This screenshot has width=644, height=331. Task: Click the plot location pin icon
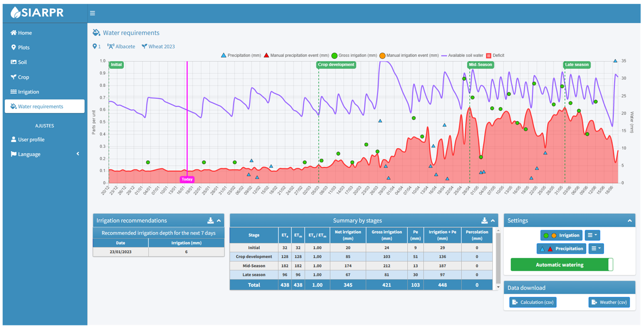[x=94, y=46]
